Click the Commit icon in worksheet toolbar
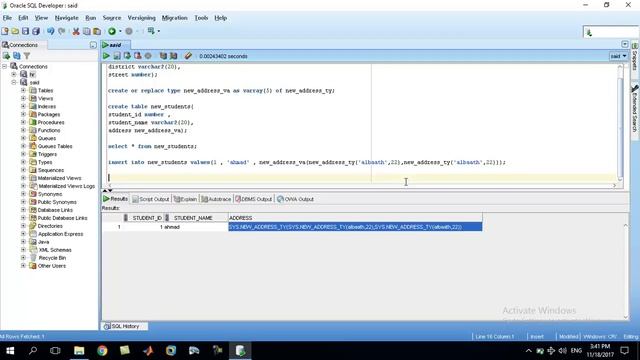This screenshot has width=640, height=360. click(127, 56)
